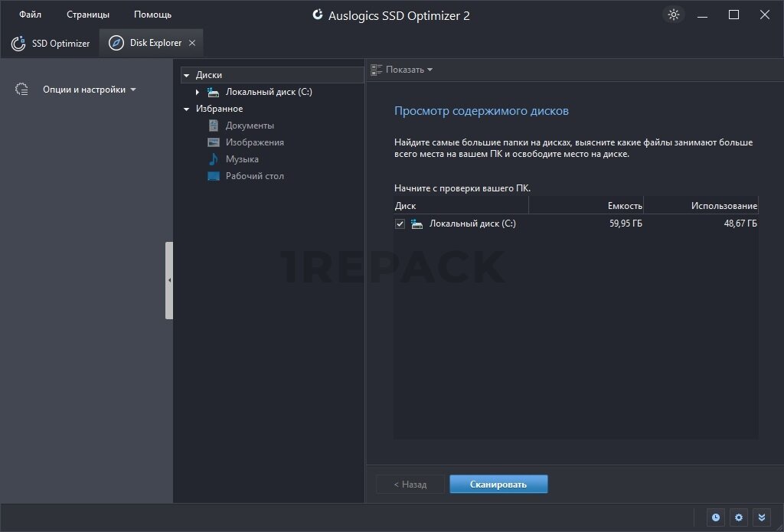This screenshot has width=784, height=532.
Task: Open the Страницы menu
Action: click(88, 15)
